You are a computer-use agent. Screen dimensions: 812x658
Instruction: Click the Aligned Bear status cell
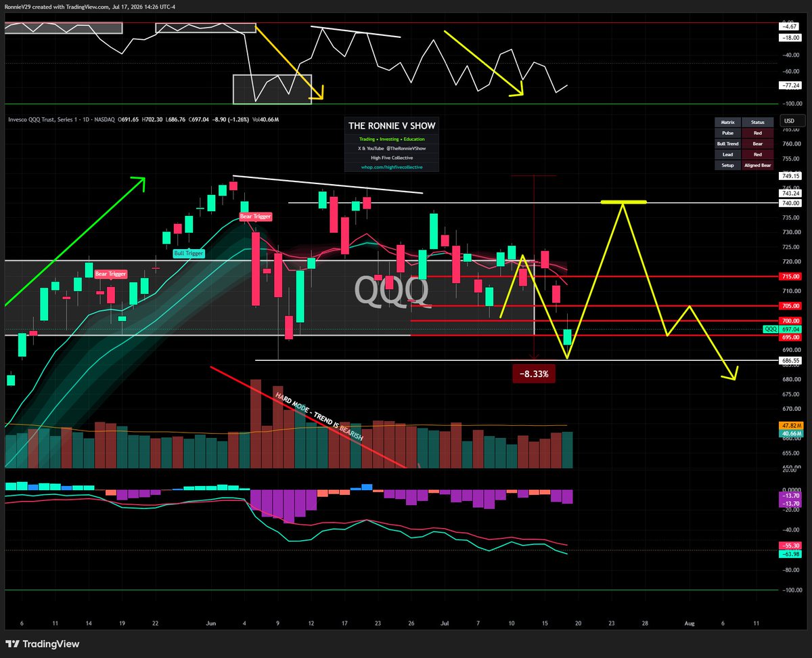757,165
